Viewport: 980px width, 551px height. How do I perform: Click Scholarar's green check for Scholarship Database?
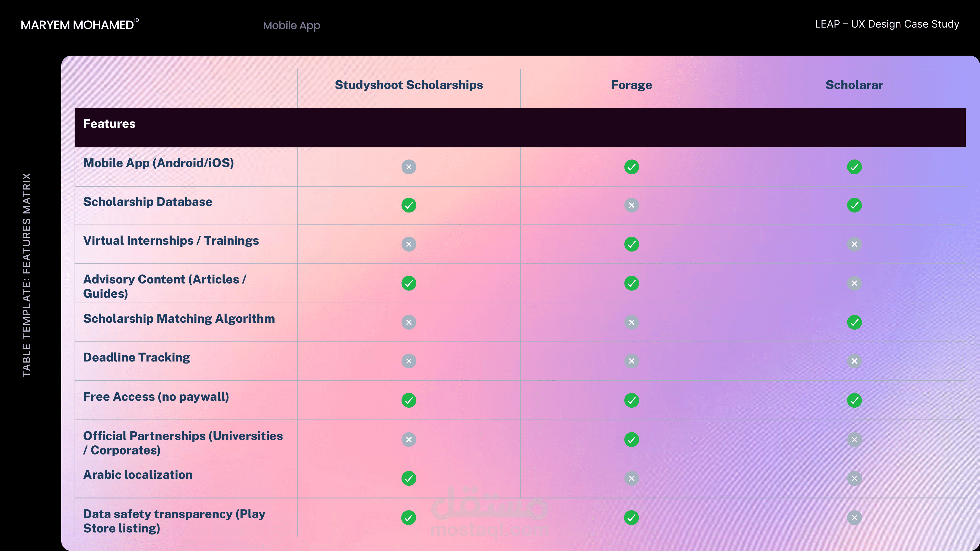(x=854, y=205)
